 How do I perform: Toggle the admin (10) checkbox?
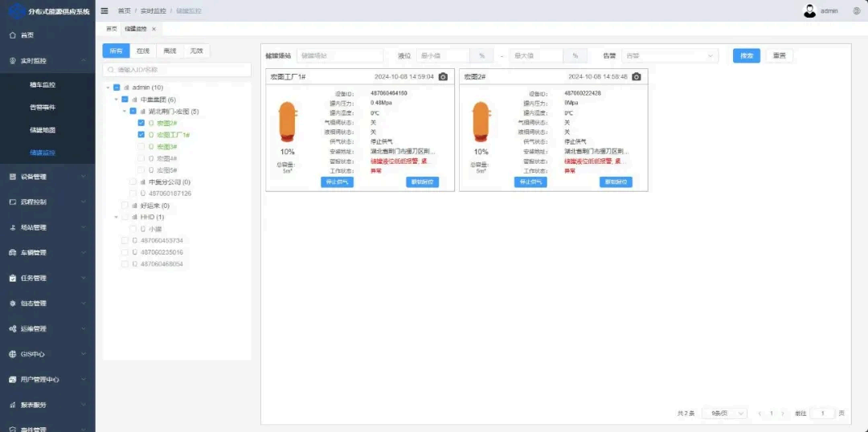117,88
